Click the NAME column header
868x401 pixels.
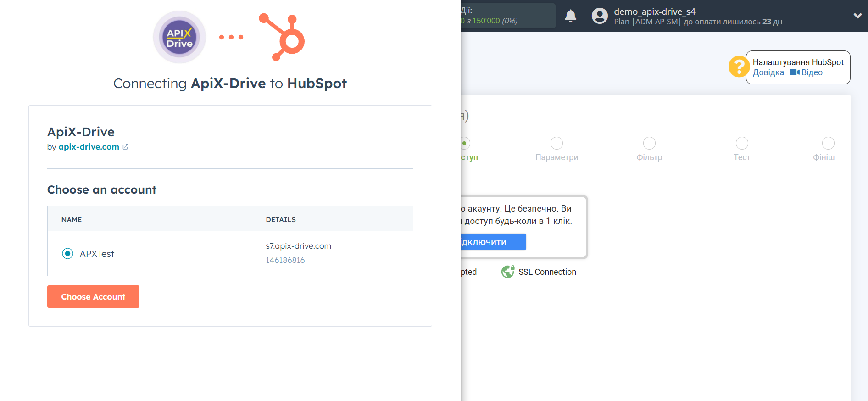(72, 220)
